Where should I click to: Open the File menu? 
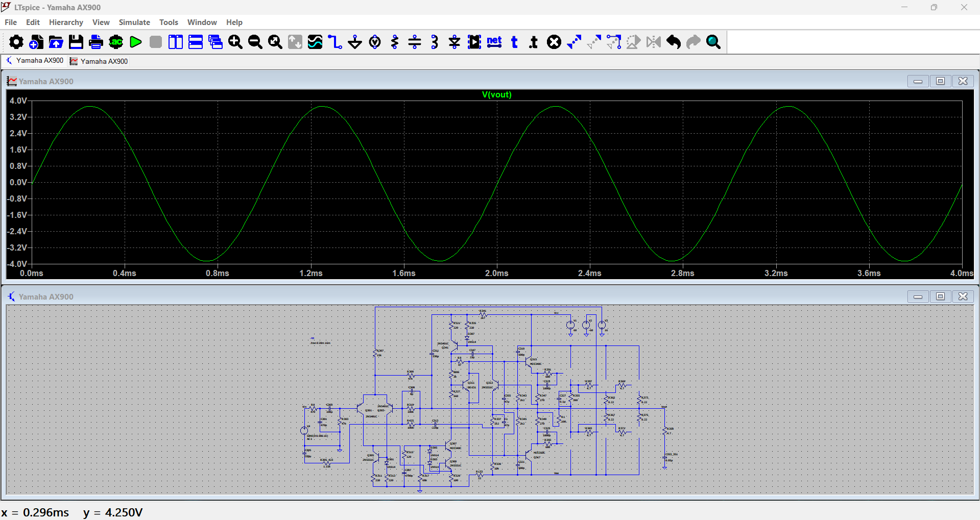click(x=11, y=22)
